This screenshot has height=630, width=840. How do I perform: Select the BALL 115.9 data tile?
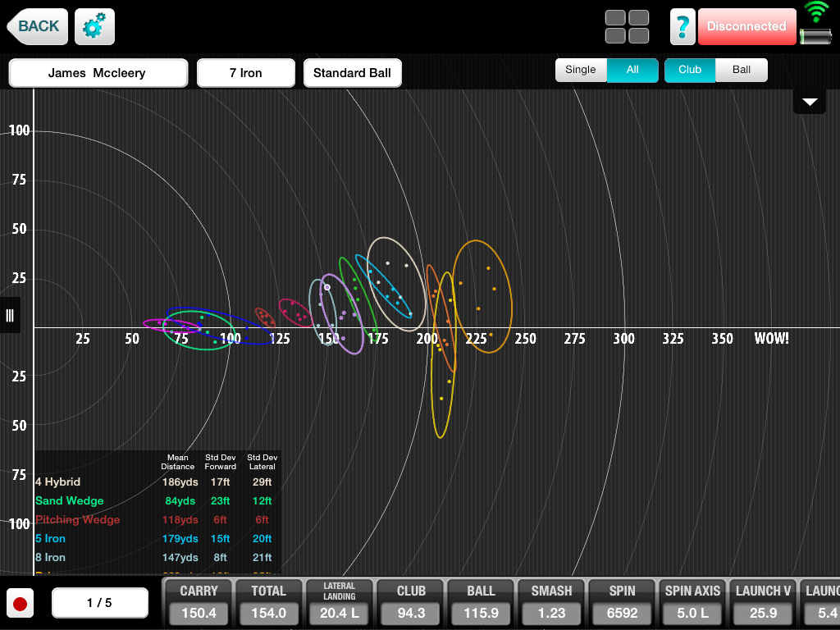[x=481, y=603]
